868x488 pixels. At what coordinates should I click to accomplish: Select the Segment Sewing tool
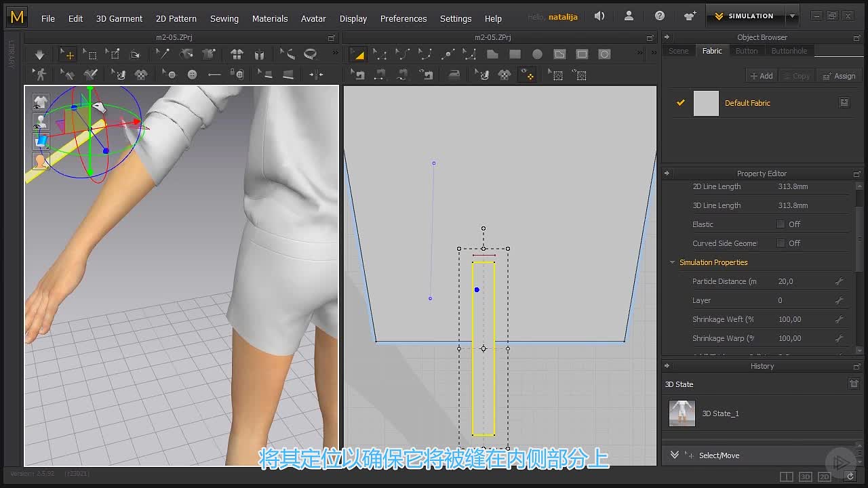380,75
